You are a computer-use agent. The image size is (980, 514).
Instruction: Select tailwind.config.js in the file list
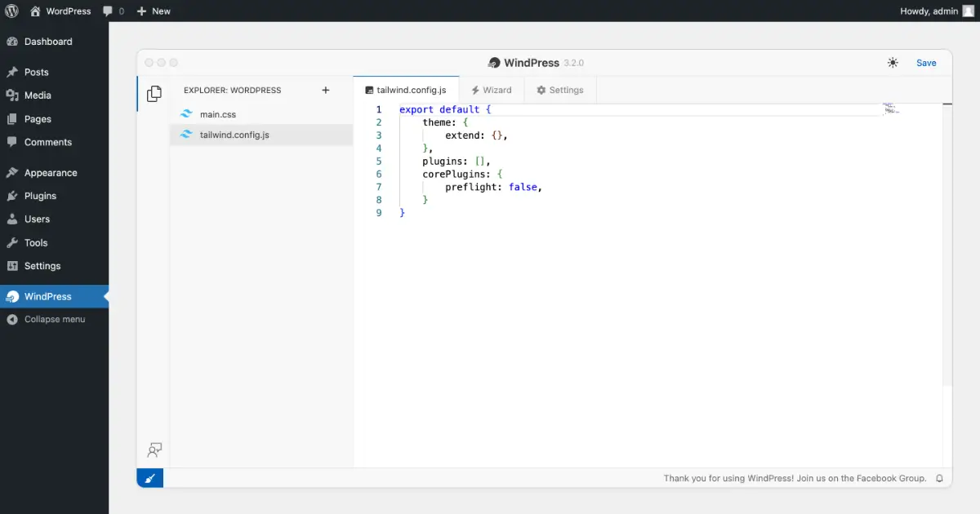tap(234, 135)
